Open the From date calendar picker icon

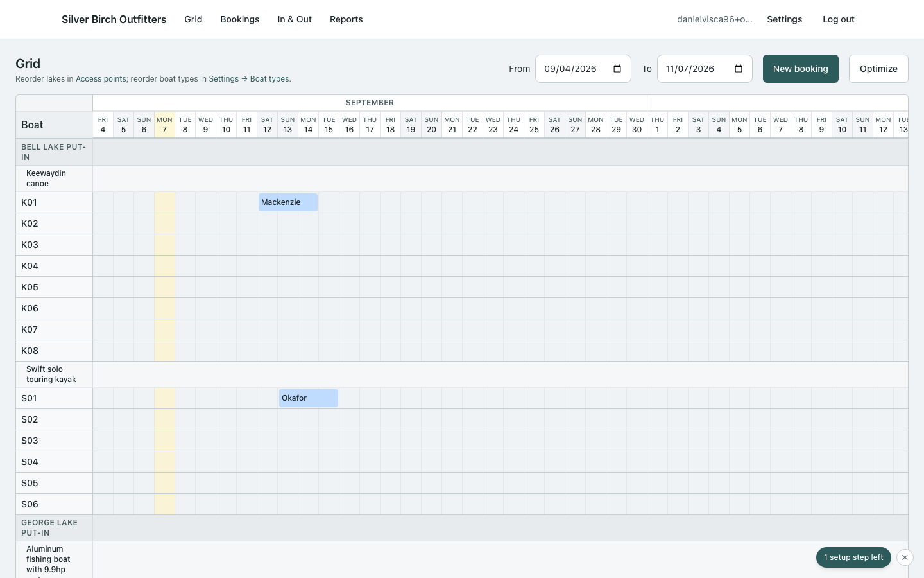[617, 69]
